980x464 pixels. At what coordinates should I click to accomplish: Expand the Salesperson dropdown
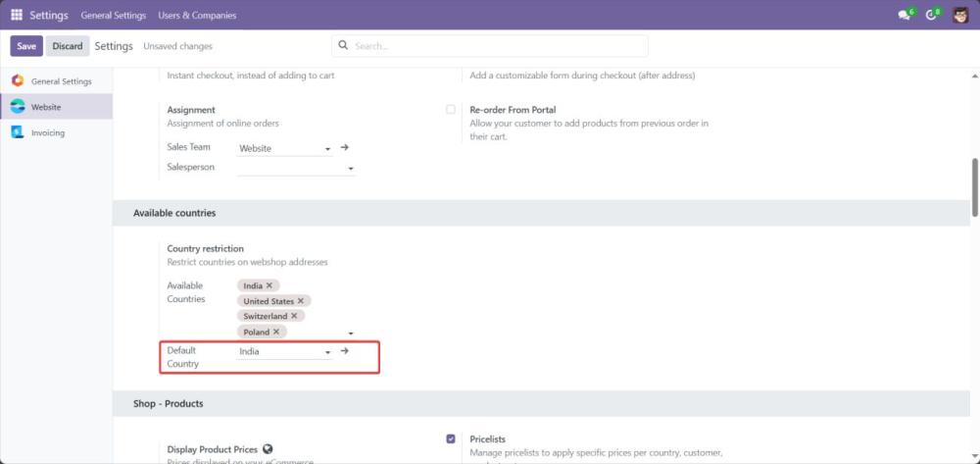pyautogui.click(x=351, y=169)
